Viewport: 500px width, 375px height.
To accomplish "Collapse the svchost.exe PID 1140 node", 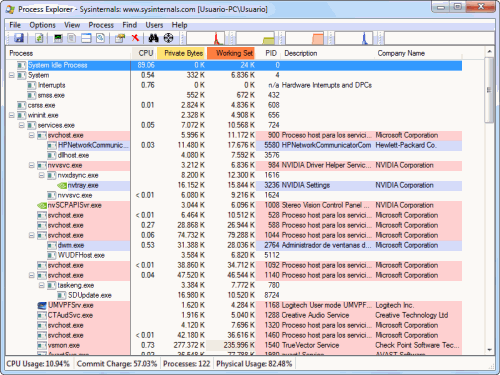I will tap(32, 275).
